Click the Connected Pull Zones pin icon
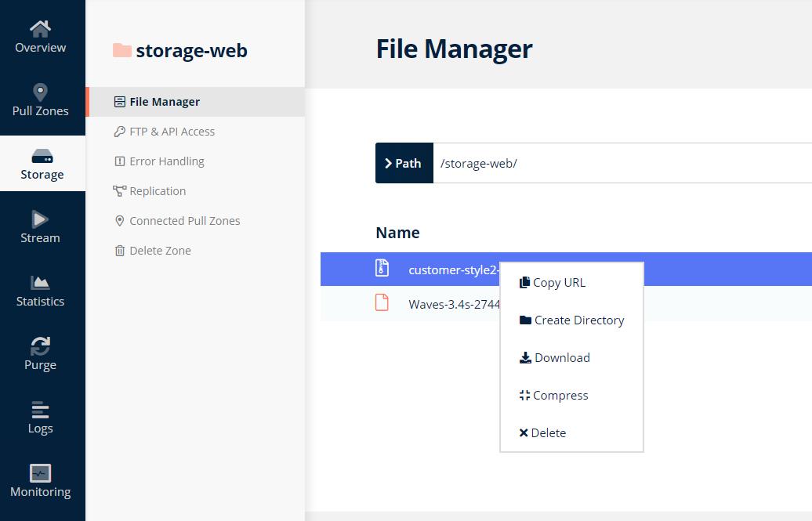 click(120, 221)
